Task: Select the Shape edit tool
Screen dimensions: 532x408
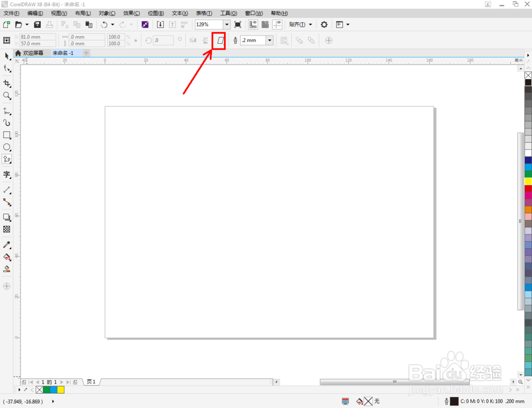Action: tap(7, 69)
